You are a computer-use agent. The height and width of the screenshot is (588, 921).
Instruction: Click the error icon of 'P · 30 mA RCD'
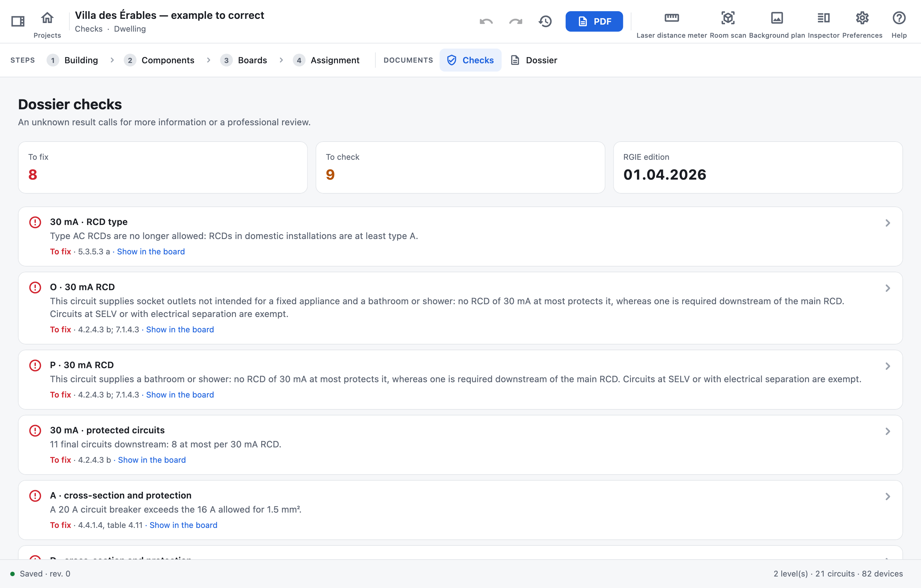[x=35, y=366]
